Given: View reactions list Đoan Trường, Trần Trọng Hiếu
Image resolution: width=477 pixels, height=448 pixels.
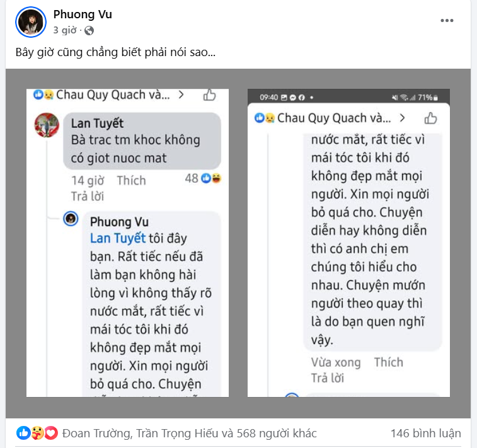Looking at the screenshot, I should (x=189, y=433).
